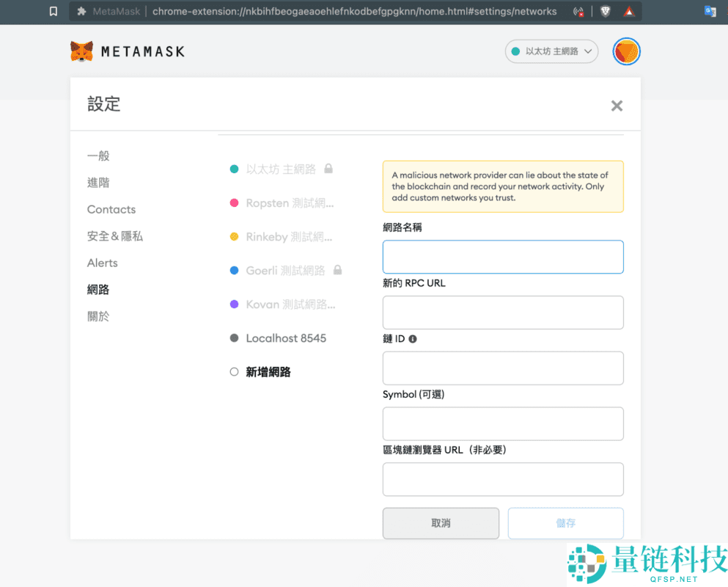Click the 取消 cancel button

(441, 523)
